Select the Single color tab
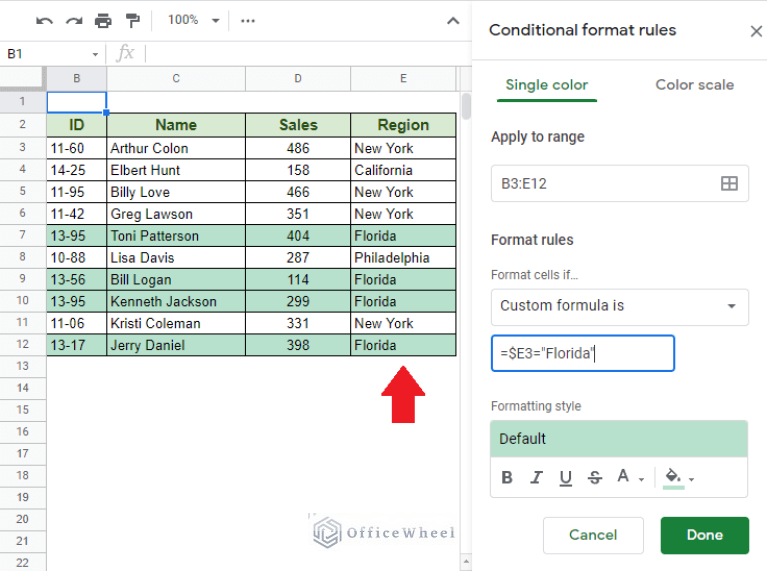The image size is (767, 571). 546,85
